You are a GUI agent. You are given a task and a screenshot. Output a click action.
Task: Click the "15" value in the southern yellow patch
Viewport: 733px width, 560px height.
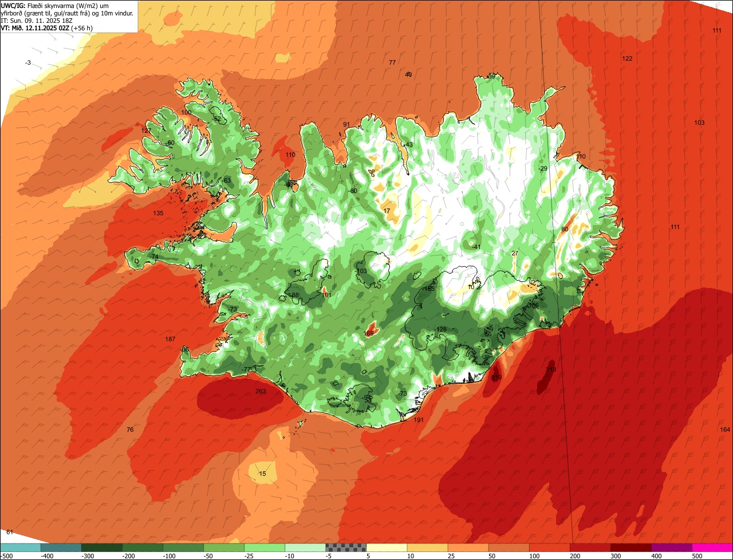point(263,474)
